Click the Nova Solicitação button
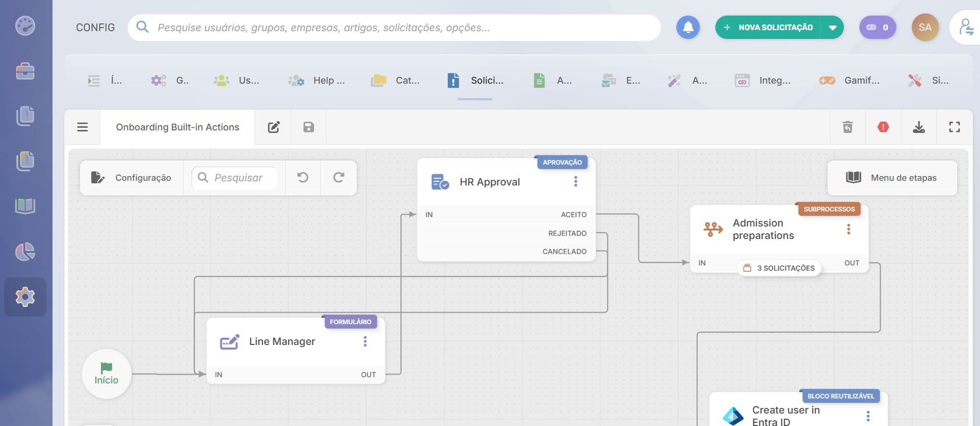This screenshot has width=980, height=426. click(x=768, y=27)
